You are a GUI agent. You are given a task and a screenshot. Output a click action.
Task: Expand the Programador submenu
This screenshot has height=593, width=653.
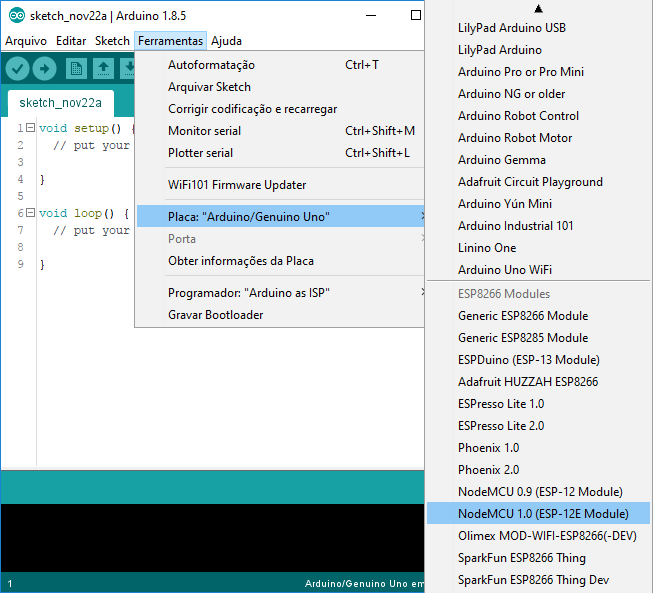pos(281,293)
